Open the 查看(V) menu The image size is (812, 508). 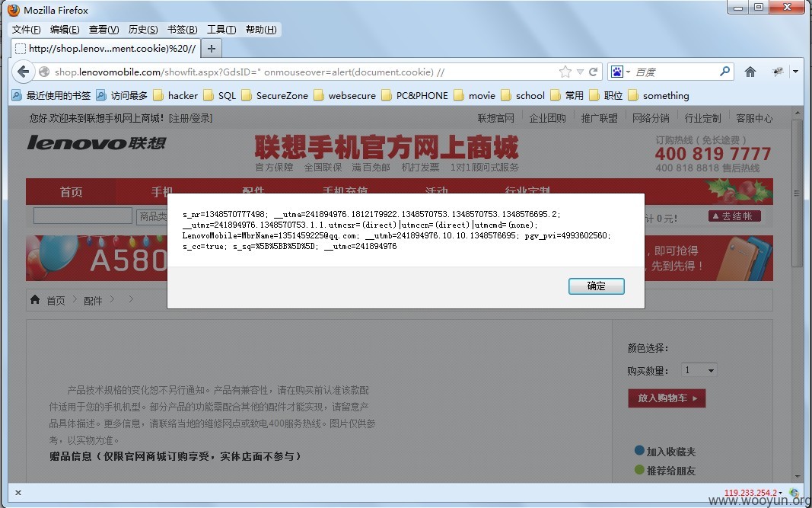103,30
